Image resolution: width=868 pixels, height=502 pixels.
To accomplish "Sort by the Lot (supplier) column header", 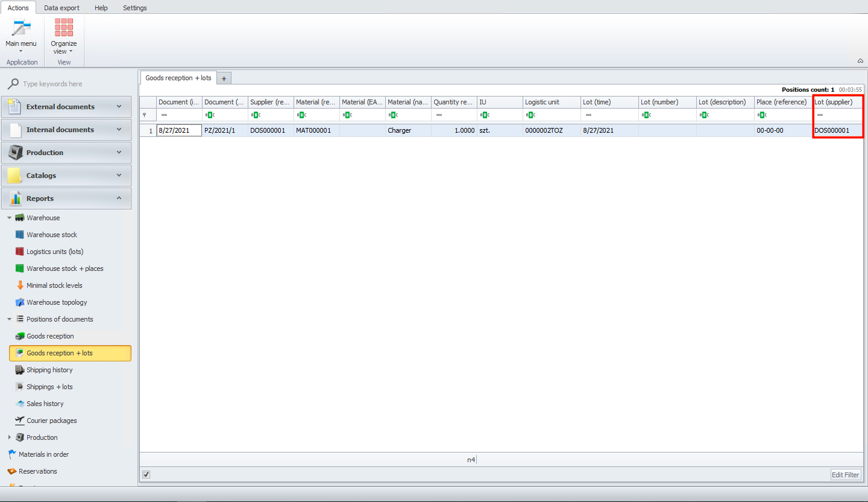I will pyautogui.click(x=838, y=102).
